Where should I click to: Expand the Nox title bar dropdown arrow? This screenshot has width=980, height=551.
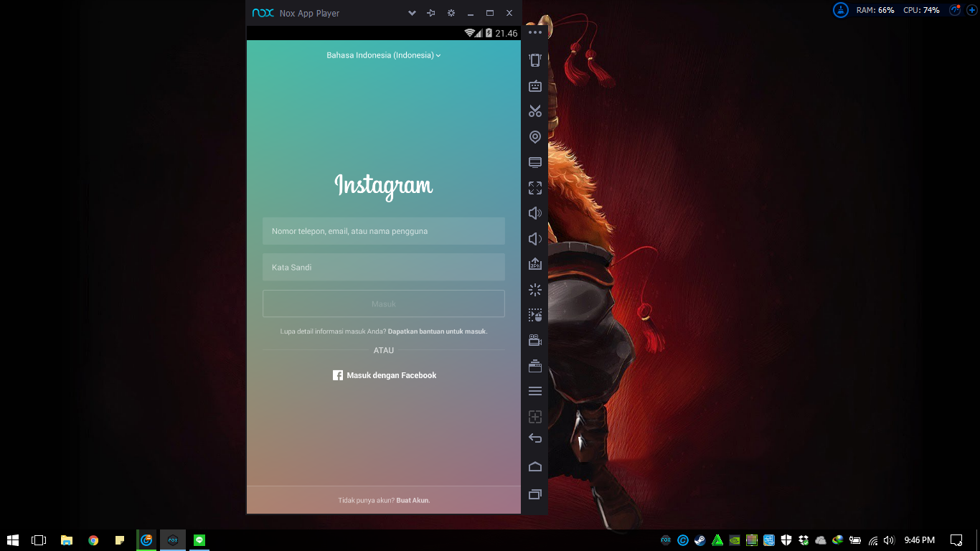(x=412, y=13)
